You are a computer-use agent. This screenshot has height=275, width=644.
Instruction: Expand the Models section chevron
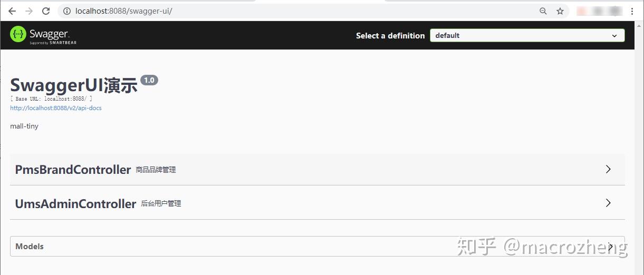pyautogui.click(x=610, y=246)
